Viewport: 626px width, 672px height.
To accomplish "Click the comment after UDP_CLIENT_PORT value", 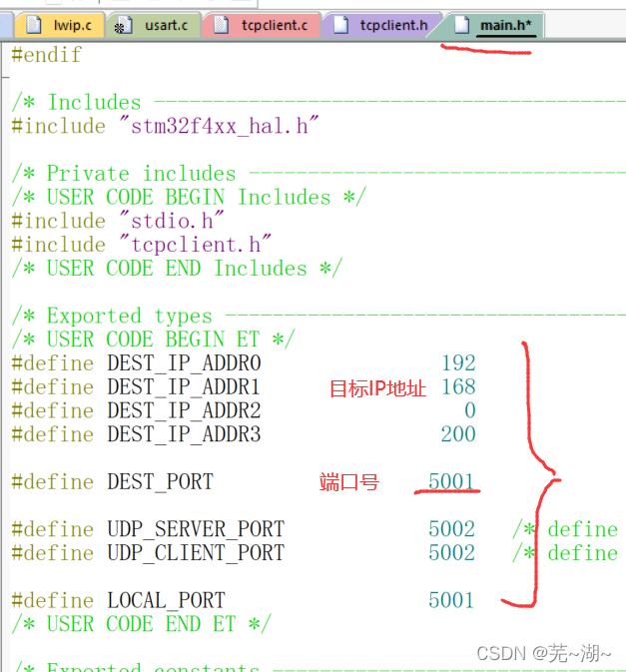I will 565,553.
